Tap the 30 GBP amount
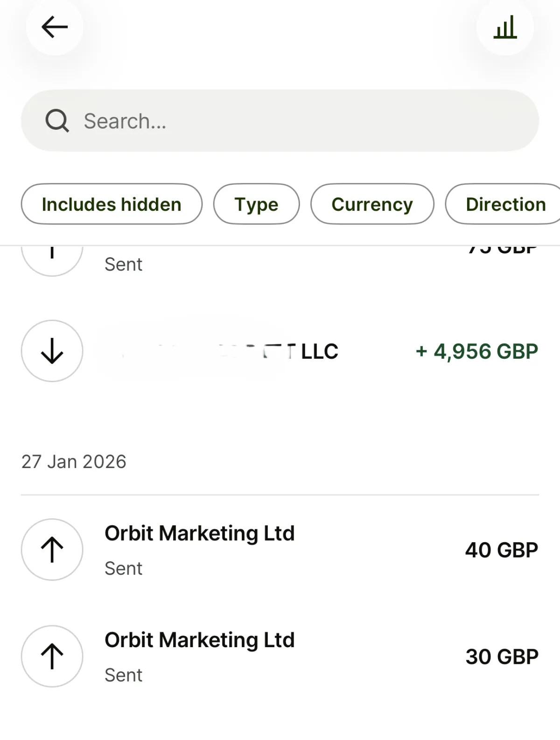 tap(502, 656)
